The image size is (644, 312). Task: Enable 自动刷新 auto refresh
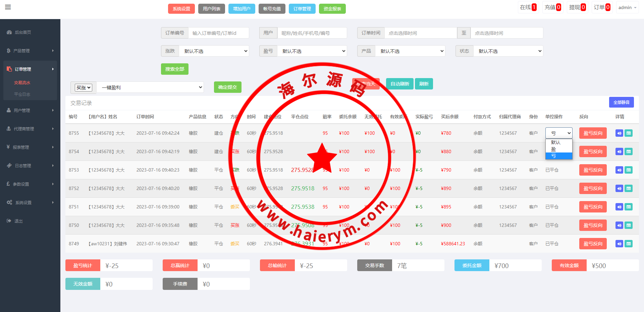(x=399, y=84)
